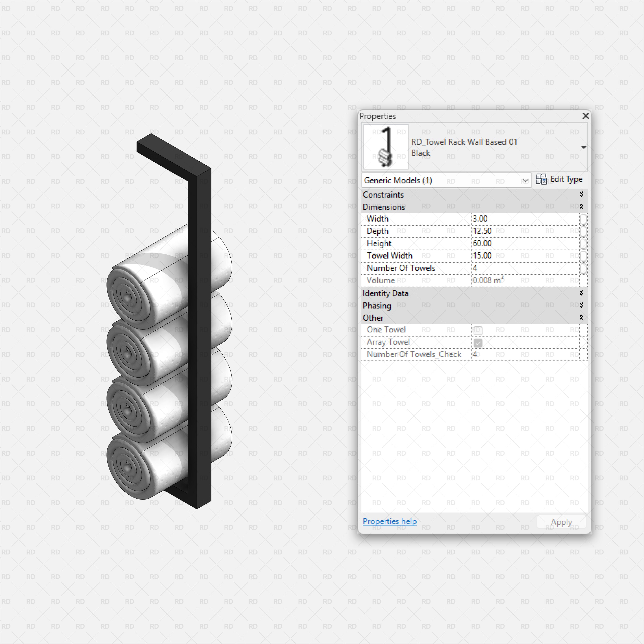Expand the Identity Data section
The image size is (644, 644).
tap(581, 293)
